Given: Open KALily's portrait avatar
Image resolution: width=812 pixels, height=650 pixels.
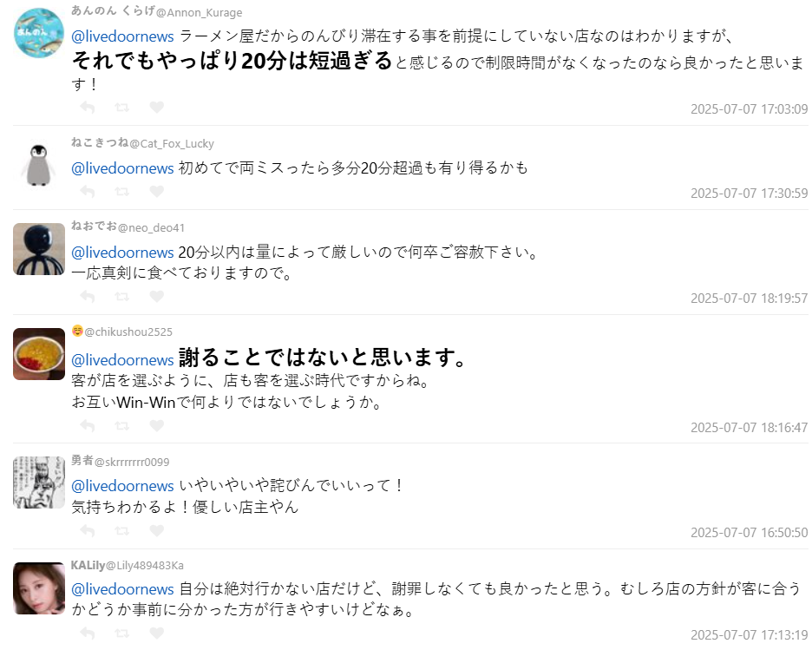Looking at the screenshot, I should [39, 588].
